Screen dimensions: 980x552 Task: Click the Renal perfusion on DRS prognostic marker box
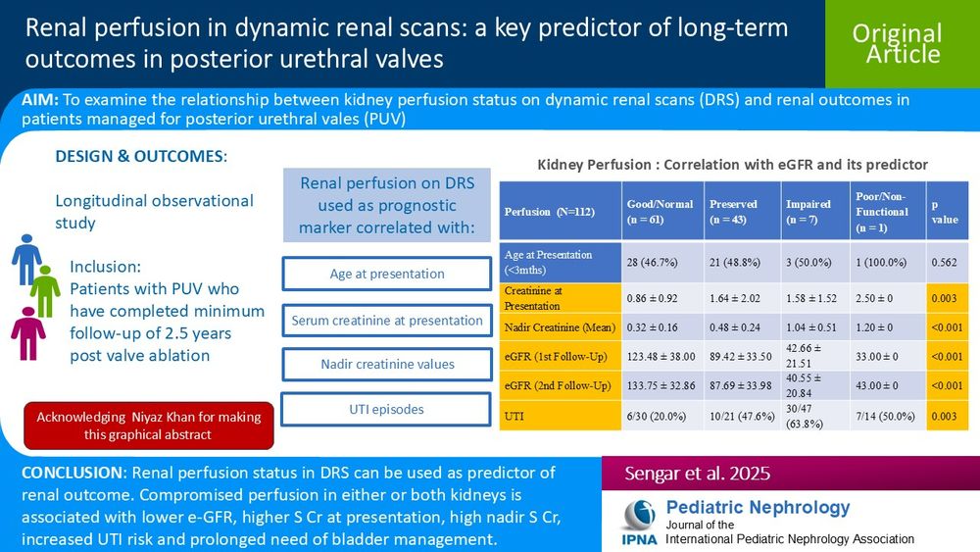pos(387,205)
